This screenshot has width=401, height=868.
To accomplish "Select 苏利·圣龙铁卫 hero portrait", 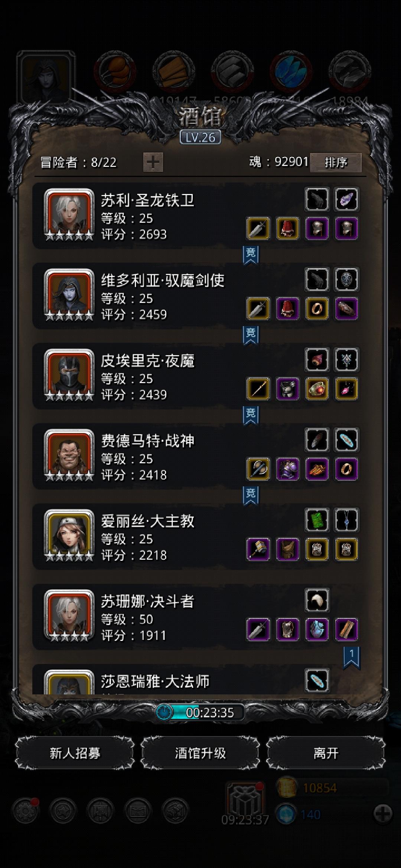I will pyautogui.click(x=69, y=215).
